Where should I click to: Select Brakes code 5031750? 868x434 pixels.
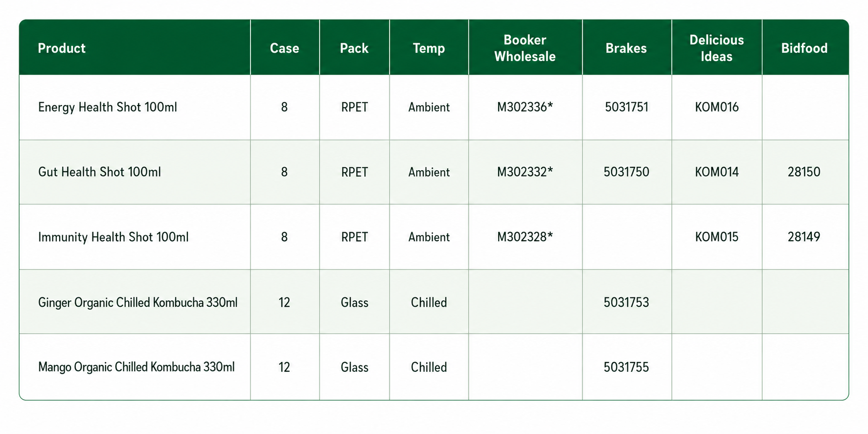626,172
